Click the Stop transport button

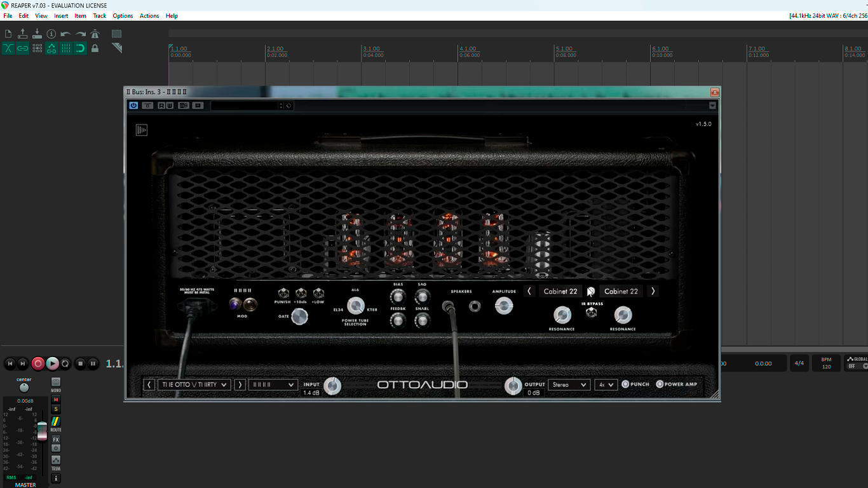[x=80, y=363]
